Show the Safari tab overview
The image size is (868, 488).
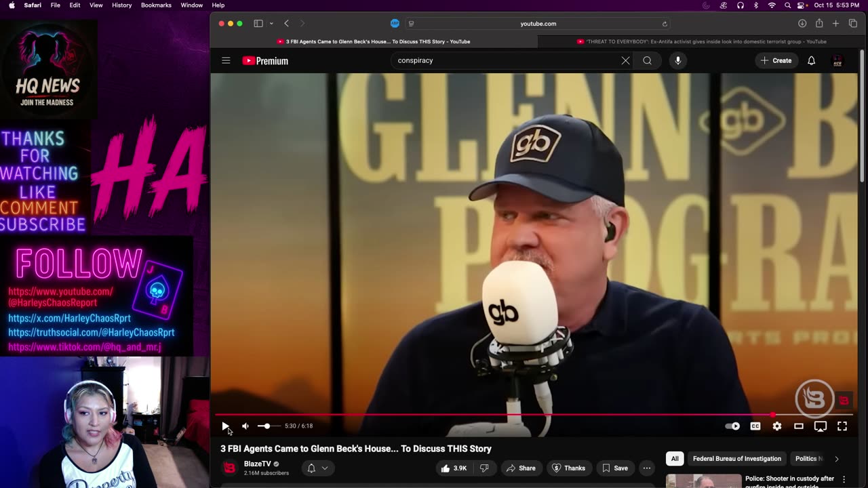click(x=853, y=24)
